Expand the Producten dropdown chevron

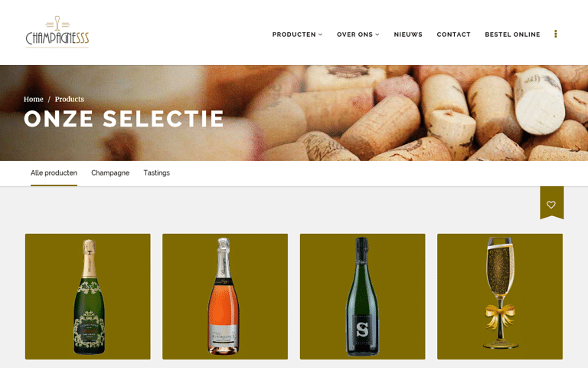[320, 34]
